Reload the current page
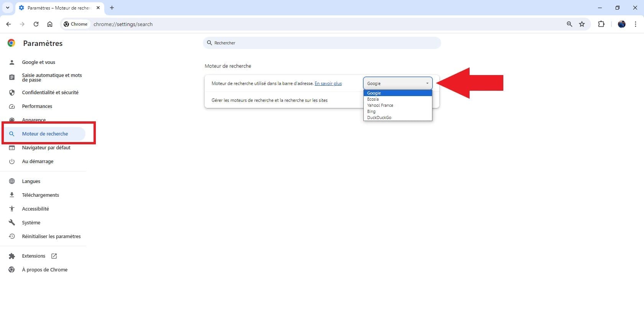 click(x=36, y=24)
